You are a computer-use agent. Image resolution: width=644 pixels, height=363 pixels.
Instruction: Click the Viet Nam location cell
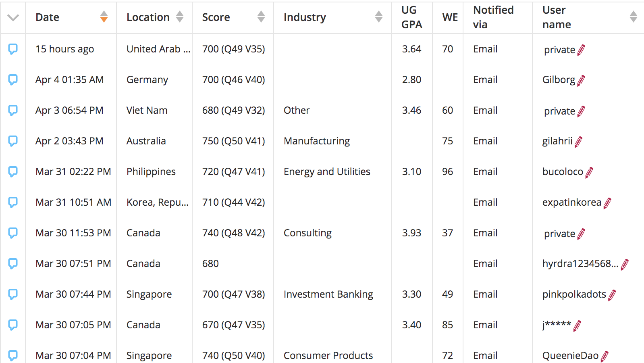pyautogui.click(x=147, y=111)
